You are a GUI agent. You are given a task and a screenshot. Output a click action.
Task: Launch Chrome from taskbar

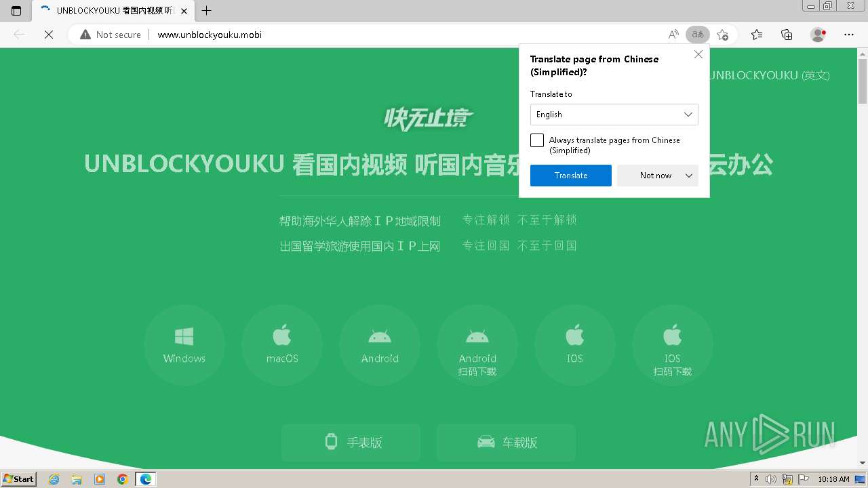coord(123,479)
